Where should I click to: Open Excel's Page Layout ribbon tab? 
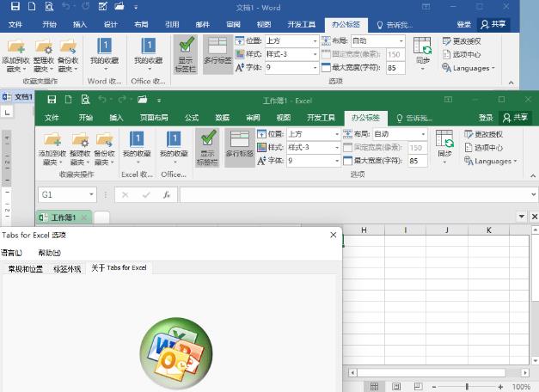click(154, 118)
